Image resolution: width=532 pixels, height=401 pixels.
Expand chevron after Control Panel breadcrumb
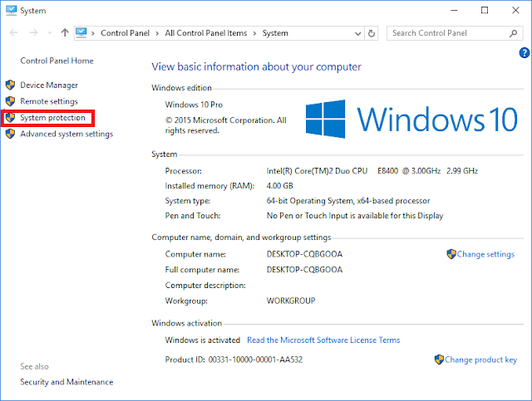[157, 33]
